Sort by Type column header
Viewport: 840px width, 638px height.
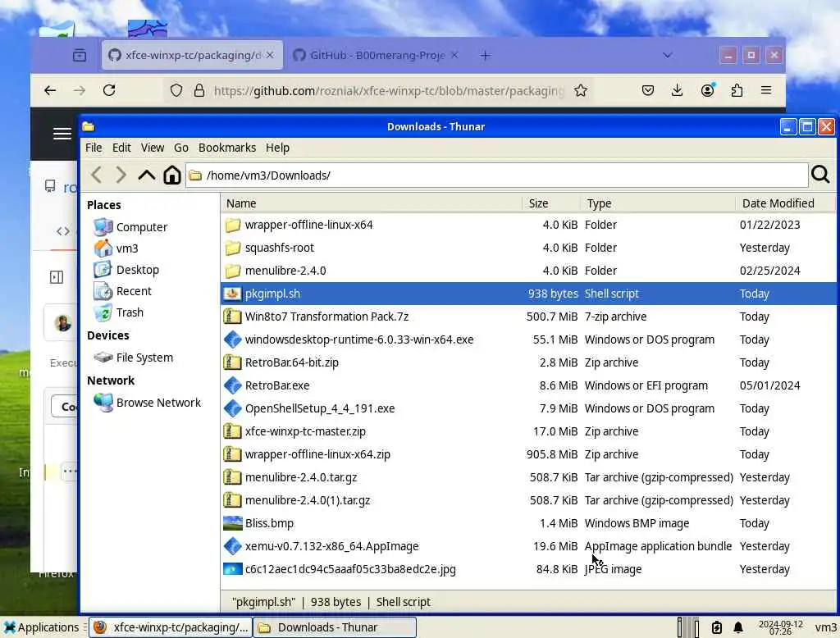657,203
